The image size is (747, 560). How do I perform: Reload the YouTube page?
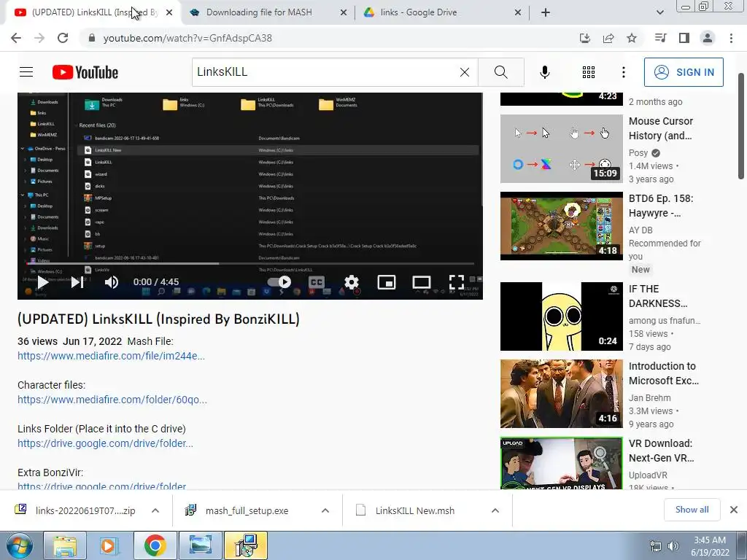63,38
